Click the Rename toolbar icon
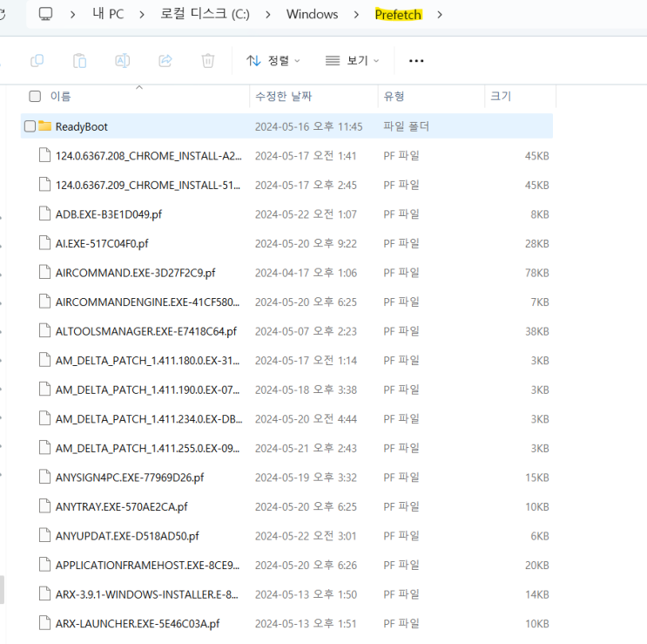 pyautogui.click(x=123, y=61)
